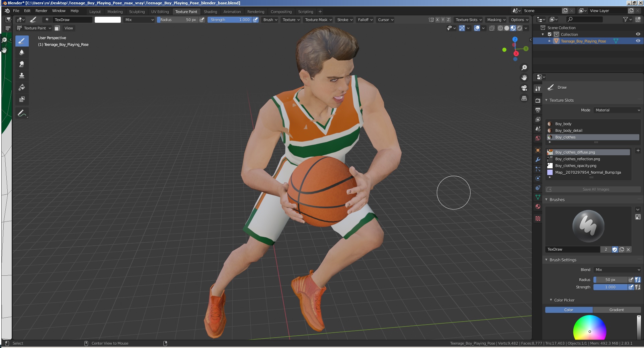Toggle Z axis symmetry
Viewport: 644px width, 348px height.
449,20
